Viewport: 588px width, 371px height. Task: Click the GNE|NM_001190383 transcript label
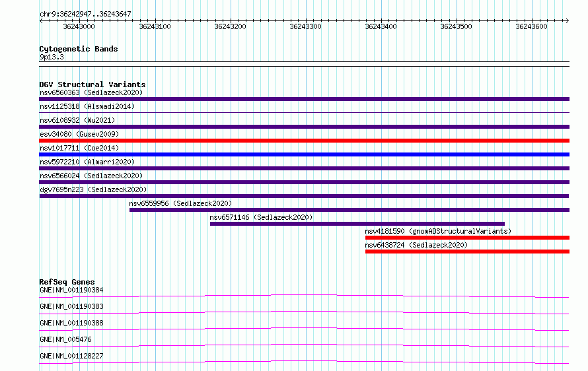[x=71, y=306]
